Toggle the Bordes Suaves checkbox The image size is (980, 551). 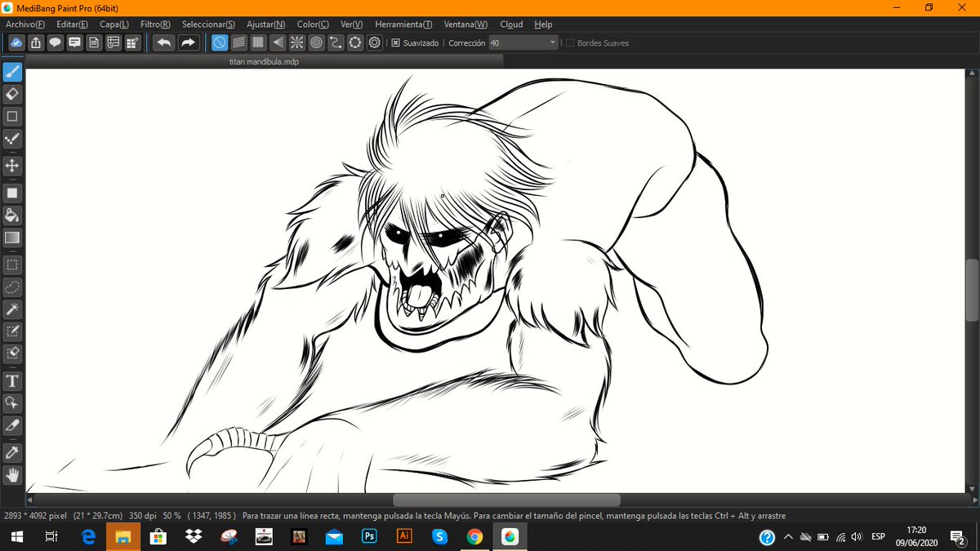pyautogui.click(x=570, y=43)
